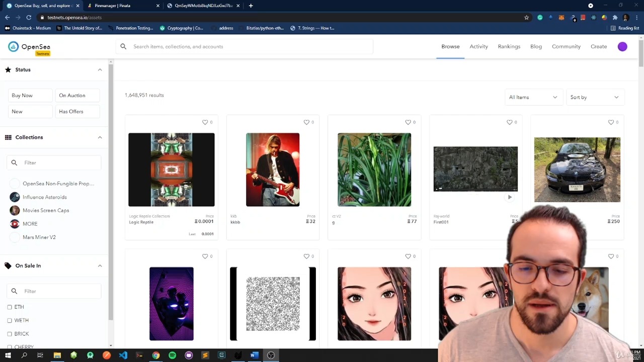The height and width of the screenshot is (362, 644).
Task: Open the Create nav item
Action: click(x=599, y=47)
